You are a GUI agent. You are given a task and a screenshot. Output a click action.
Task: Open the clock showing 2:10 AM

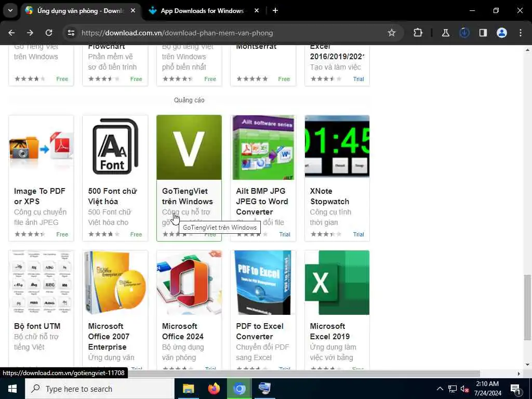point(487,389)
